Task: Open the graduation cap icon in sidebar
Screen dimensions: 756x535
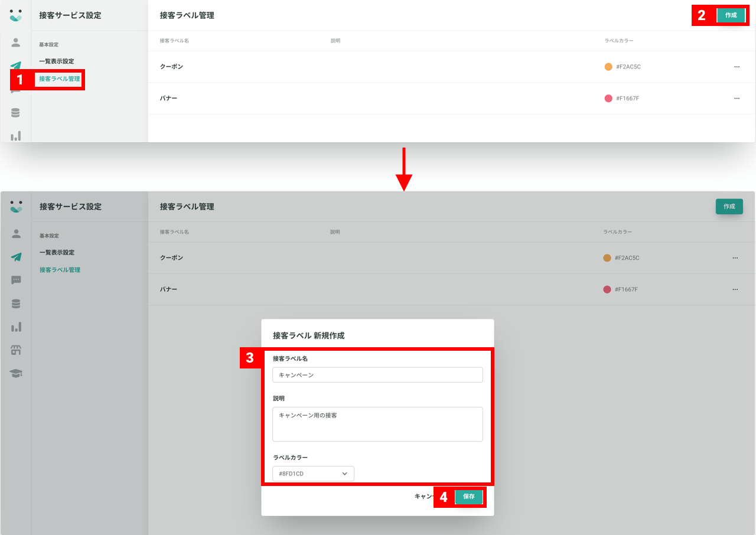Action: click(16, 373)
